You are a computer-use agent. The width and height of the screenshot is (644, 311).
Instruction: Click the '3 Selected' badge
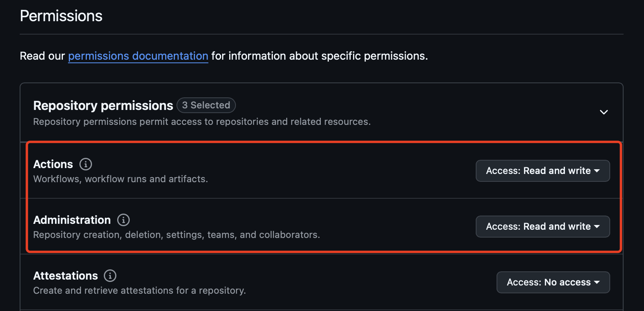(206, 105)
